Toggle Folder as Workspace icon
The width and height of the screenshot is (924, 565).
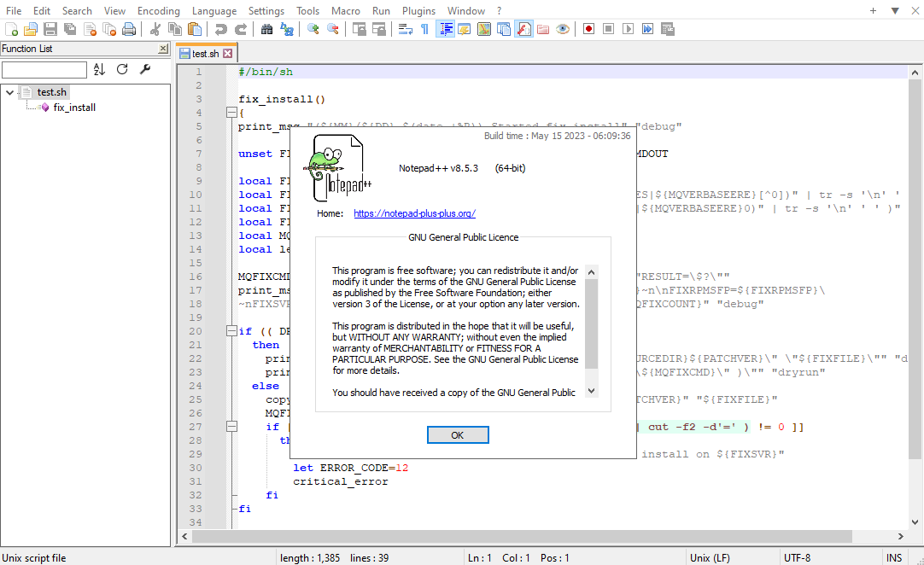pyautogui.click(x=543, y=30)
